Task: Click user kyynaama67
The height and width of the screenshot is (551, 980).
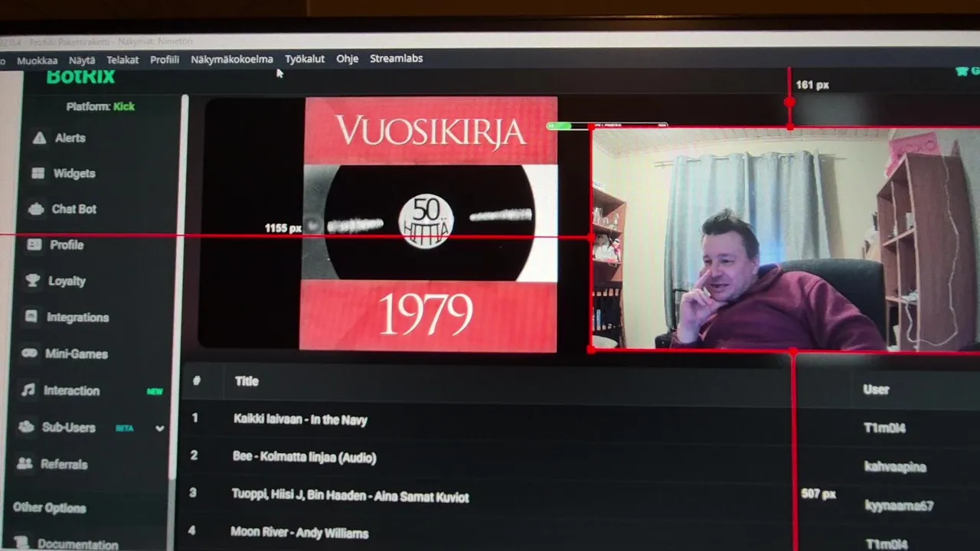Action: click(x=899, y=505)
